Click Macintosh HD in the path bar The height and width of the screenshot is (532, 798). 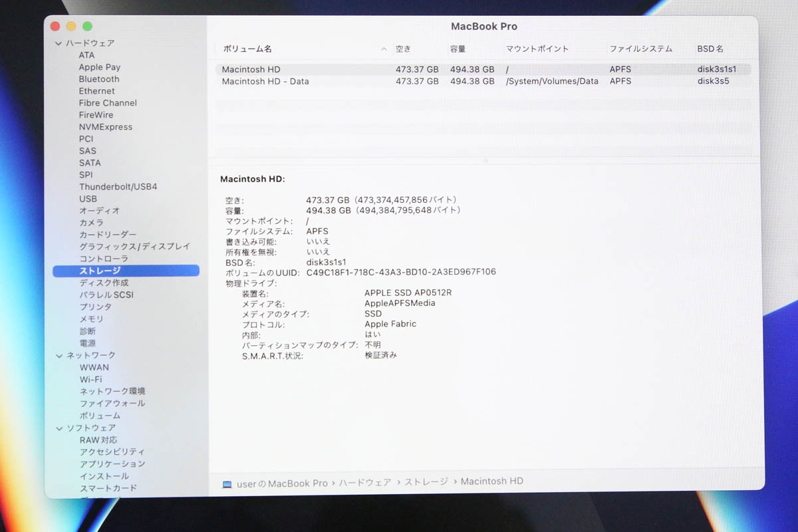[x=492, y=481]
